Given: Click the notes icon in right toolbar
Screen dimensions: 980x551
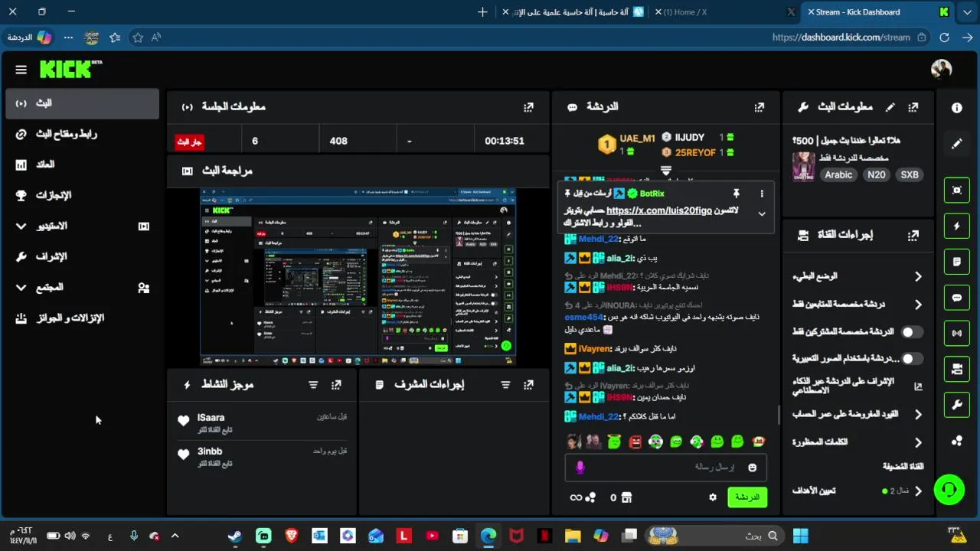Looking at the screenshot, I should click(x=957, y=262).
